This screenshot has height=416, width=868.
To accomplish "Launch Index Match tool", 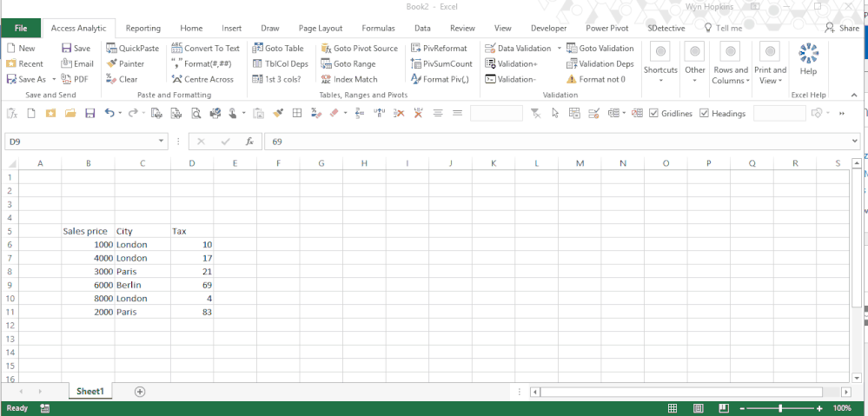I will click(348, 79).
